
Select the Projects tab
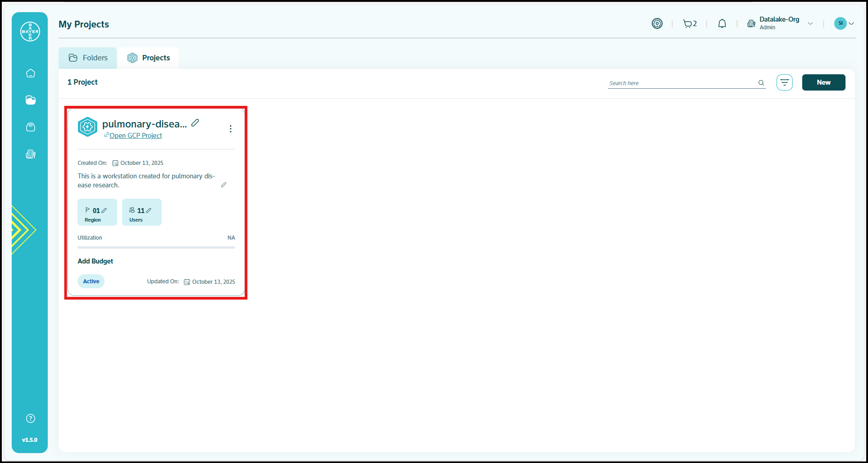[x=149, y=58]
